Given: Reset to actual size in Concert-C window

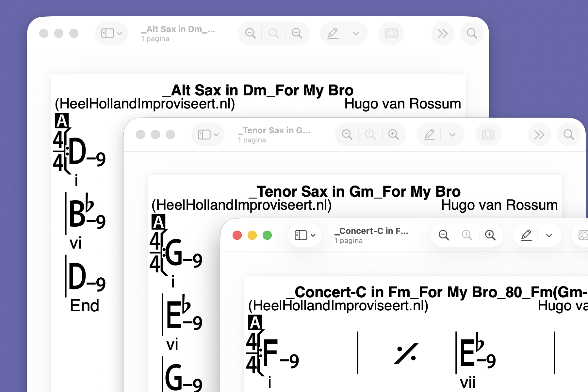Looking at the screenshot, I should (467, 235).
